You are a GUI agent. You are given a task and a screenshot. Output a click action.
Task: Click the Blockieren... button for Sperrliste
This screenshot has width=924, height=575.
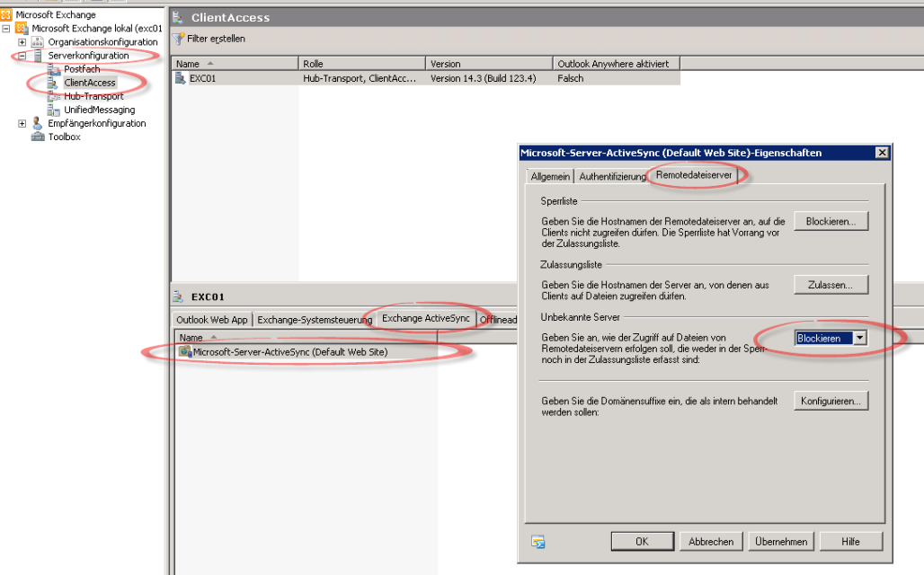(831, 222)
